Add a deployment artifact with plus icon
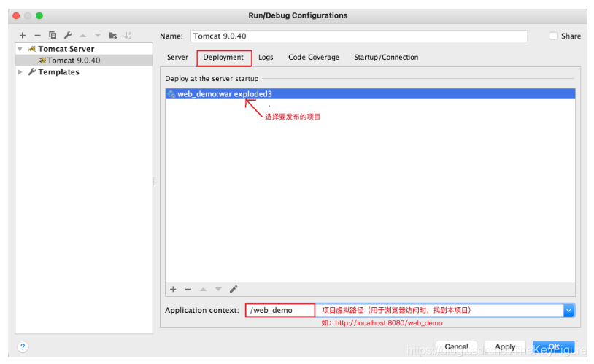The height and width of the screenshot is (364, 594). (x=173, y=289)
